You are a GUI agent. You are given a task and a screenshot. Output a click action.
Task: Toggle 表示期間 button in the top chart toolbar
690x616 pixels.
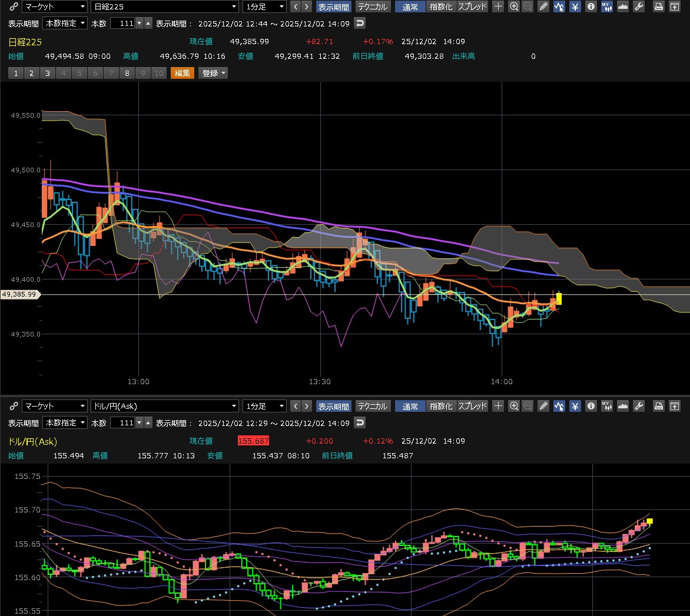(x=333, y=7)
